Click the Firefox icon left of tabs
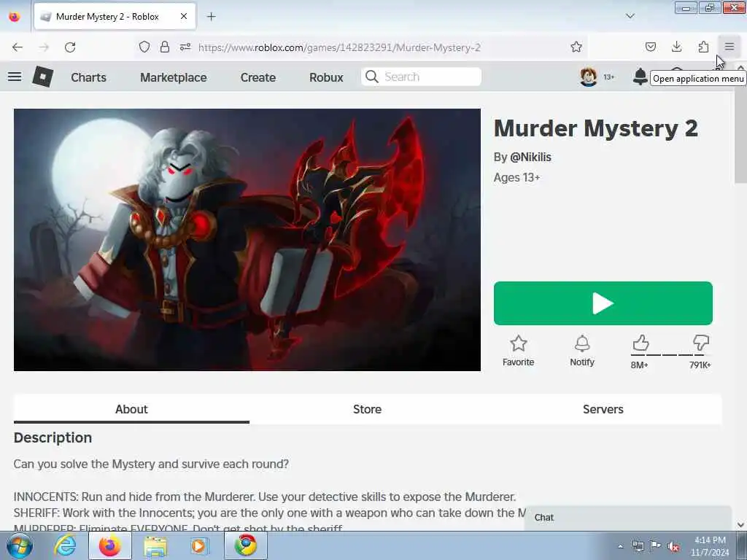 pyautogui.click(x=15, y=17)
